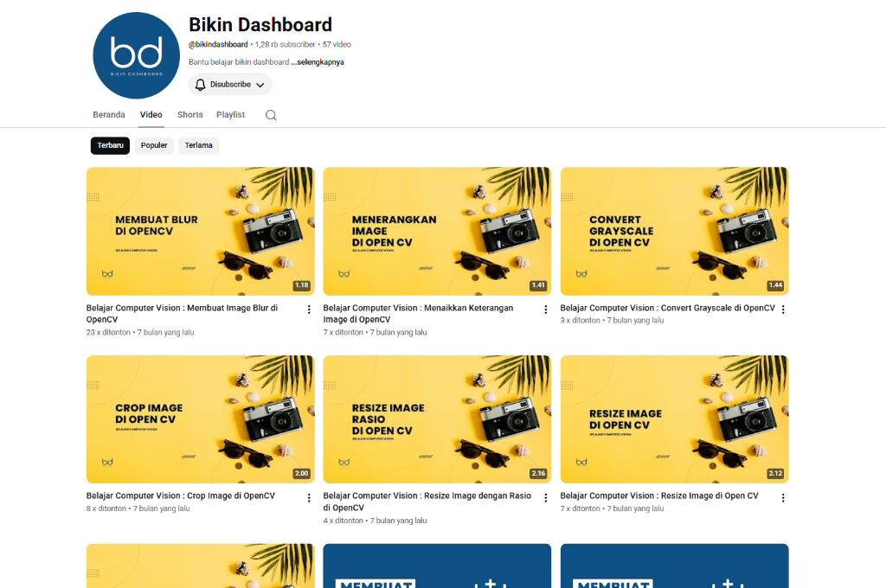Expand the Disubscribe dropdown chevron

point(260,85)
